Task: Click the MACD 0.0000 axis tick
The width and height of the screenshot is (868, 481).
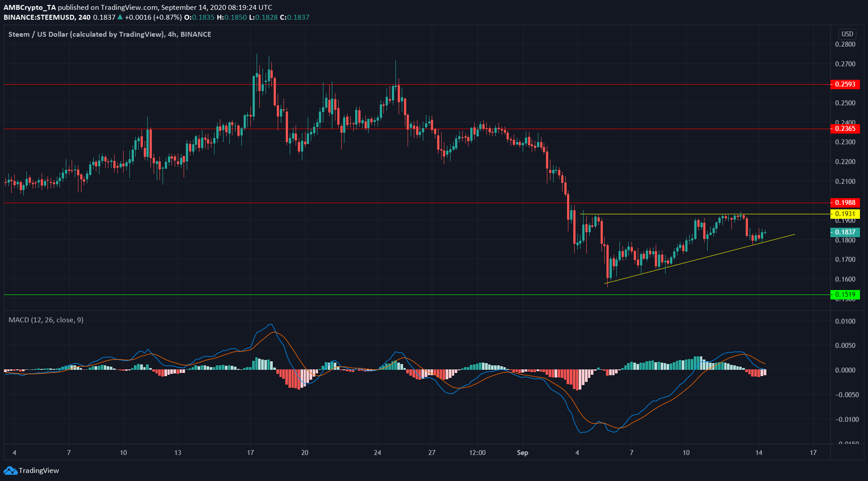Action: pyautogui.click(x=845, y=370)
